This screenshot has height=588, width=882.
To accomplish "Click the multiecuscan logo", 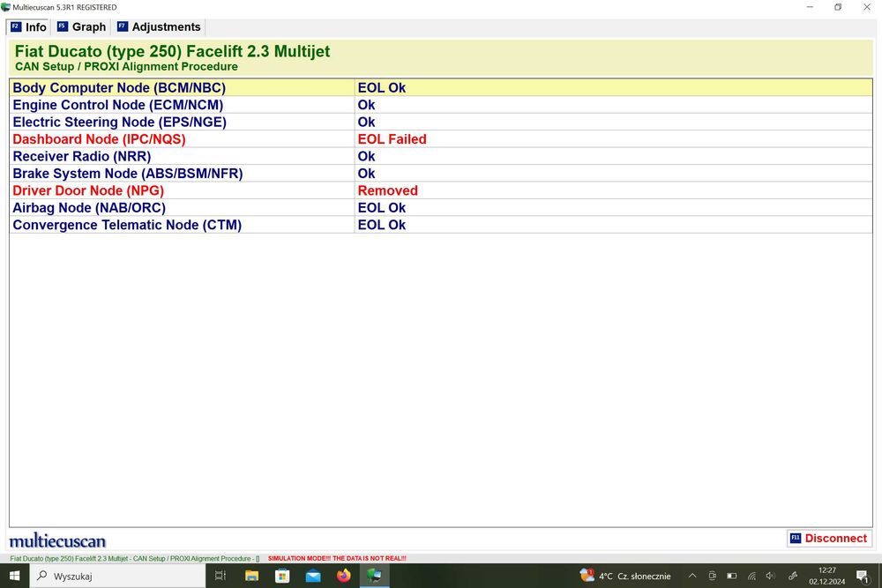I will 57,540.
